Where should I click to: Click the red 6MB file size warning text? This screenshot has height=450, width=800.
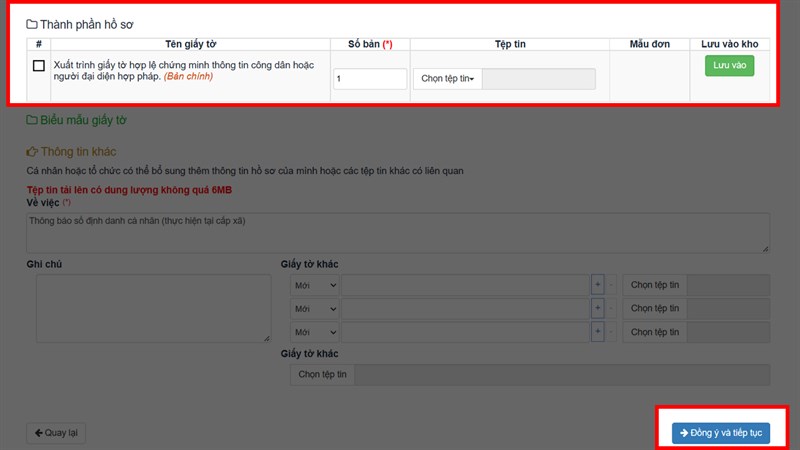point(129,190)
